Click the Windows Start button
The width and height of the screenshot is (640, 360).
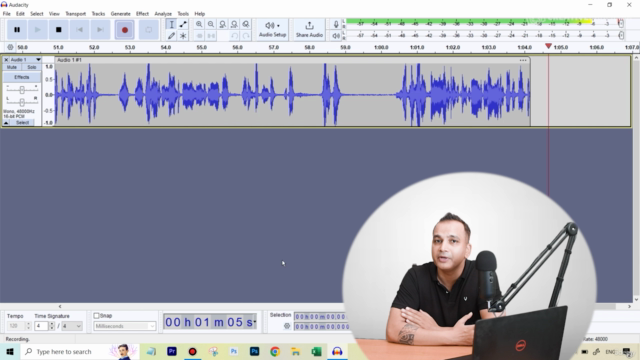coord(10,351)
